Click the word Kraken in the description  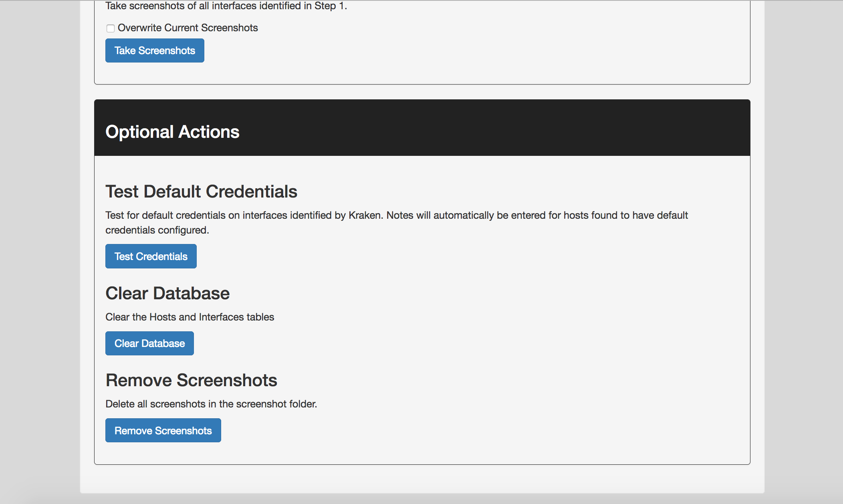pyautogui.click(x=364, y=216)
